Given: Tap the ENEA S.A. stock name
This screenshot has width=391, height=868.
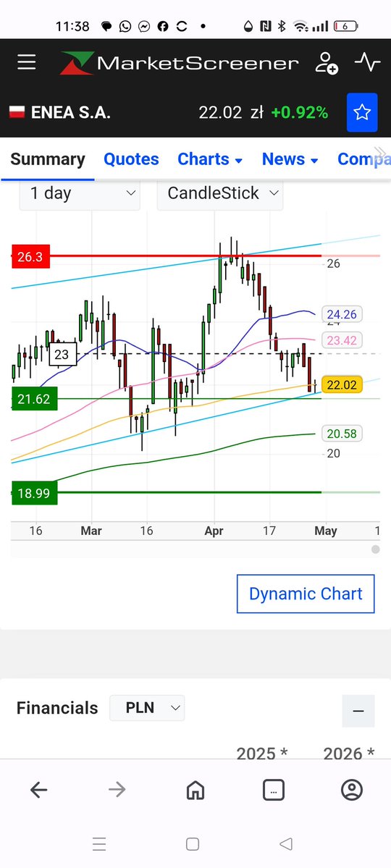Looking at the screenshot, I should (70, 112).
